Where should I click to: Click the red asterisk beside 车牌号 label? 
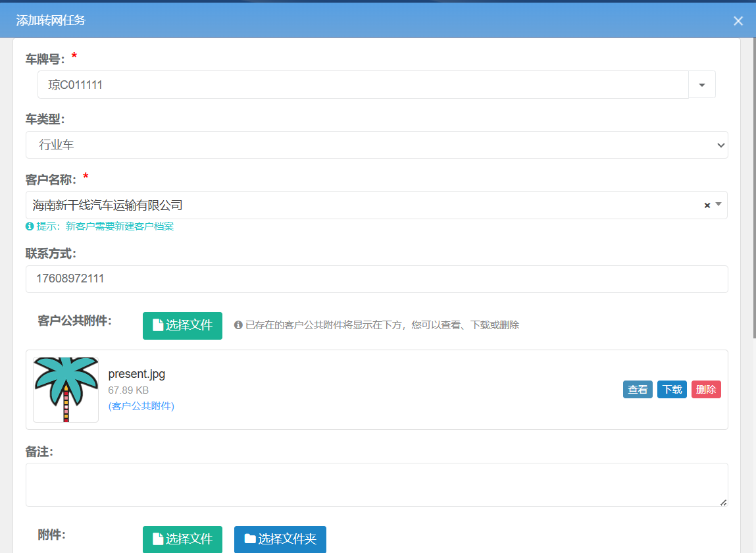74,57
